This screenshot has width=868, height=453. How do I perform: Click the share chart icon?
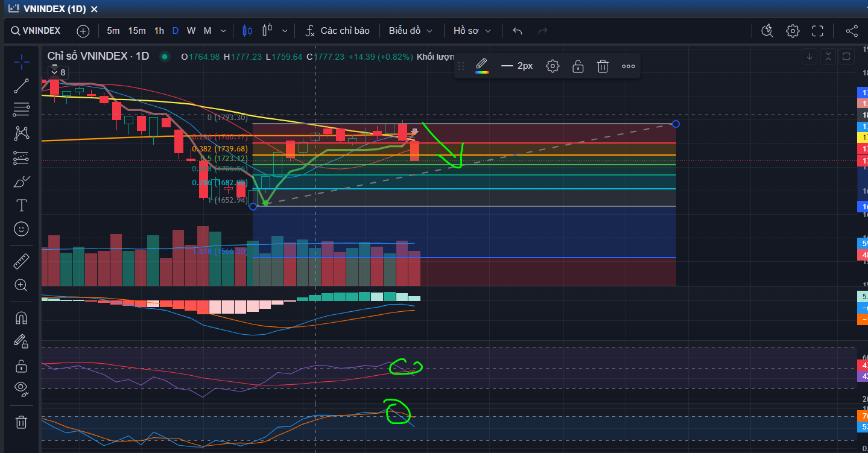852,31
